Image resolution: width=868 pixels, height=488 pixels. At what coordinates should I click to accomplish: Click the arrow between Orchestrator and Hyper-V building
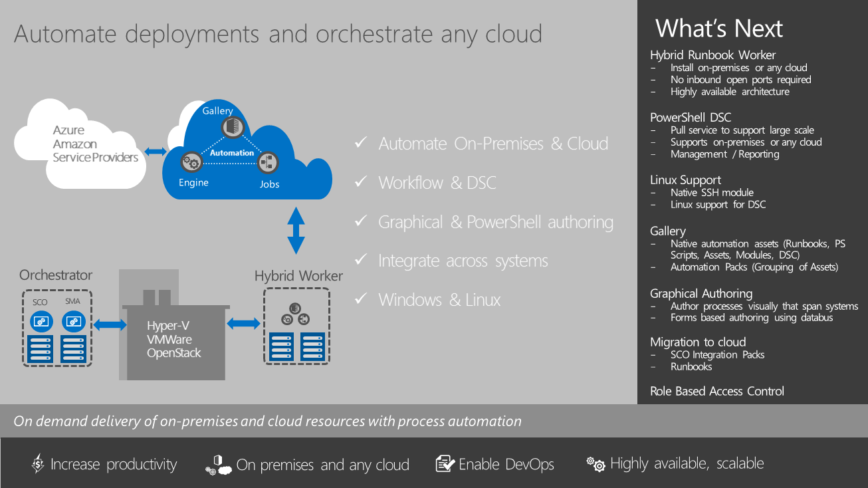click(x=110, y=325)
